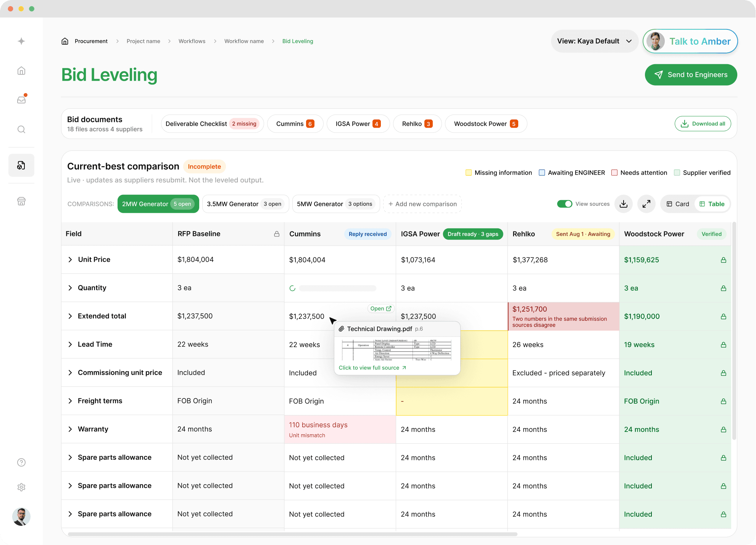Toggle the View sources switch
Screen dimensions: 756x545
coord(564,204)
